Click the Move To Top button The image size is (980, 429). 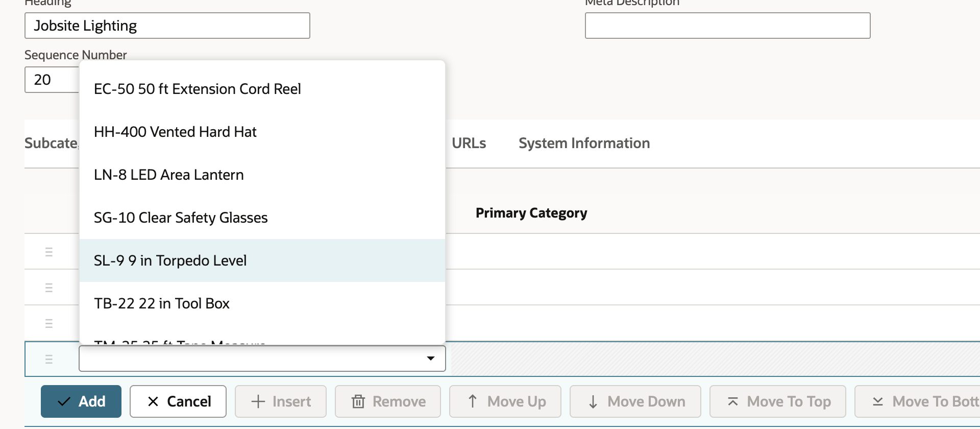click(778, 401)
